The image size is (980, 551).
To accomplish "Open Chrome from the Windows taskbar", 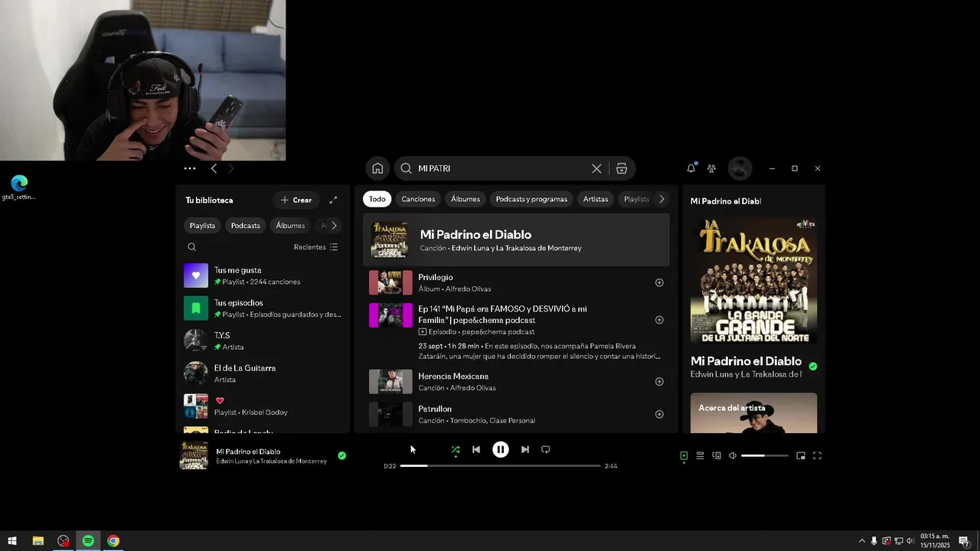I will point(113,541).
